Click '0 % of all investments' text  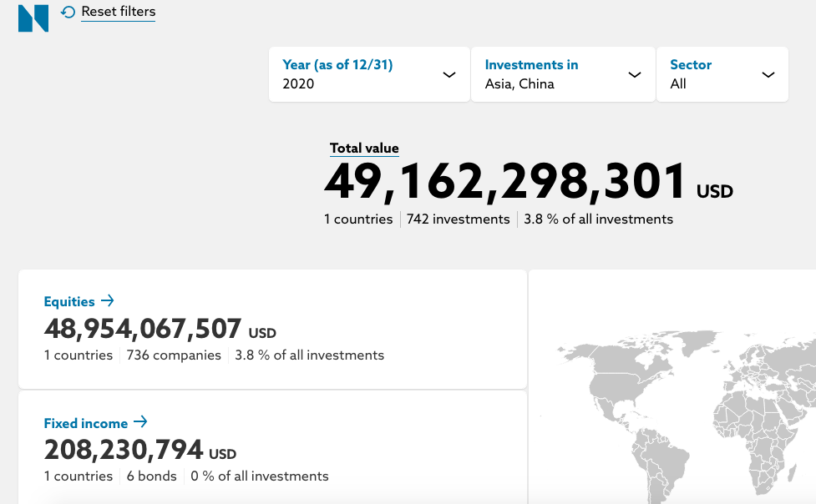(260, 476)
